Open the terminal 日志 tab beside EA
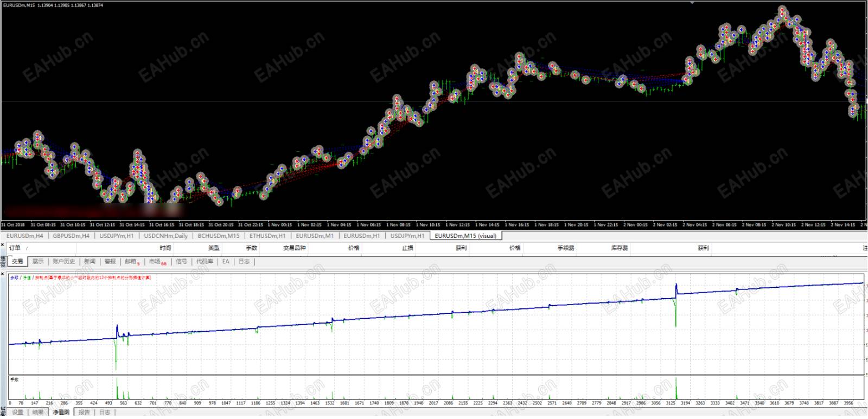Screen dimensions: 868x419 (244, 261)
